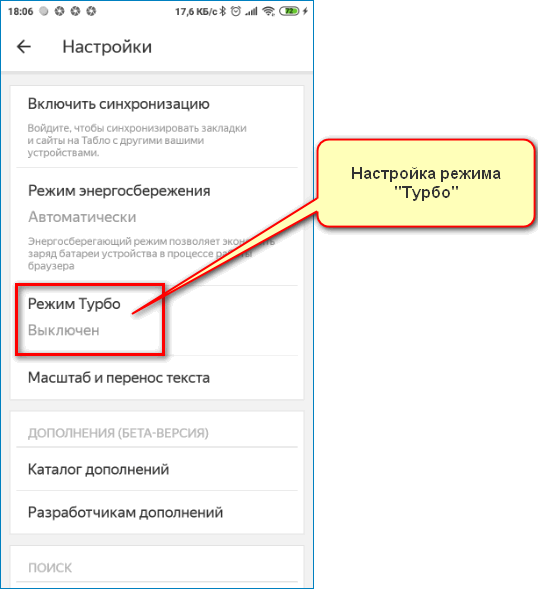
Task: Tap the Настройки page title
Action: pyautogui.click(x=107, y=47)
